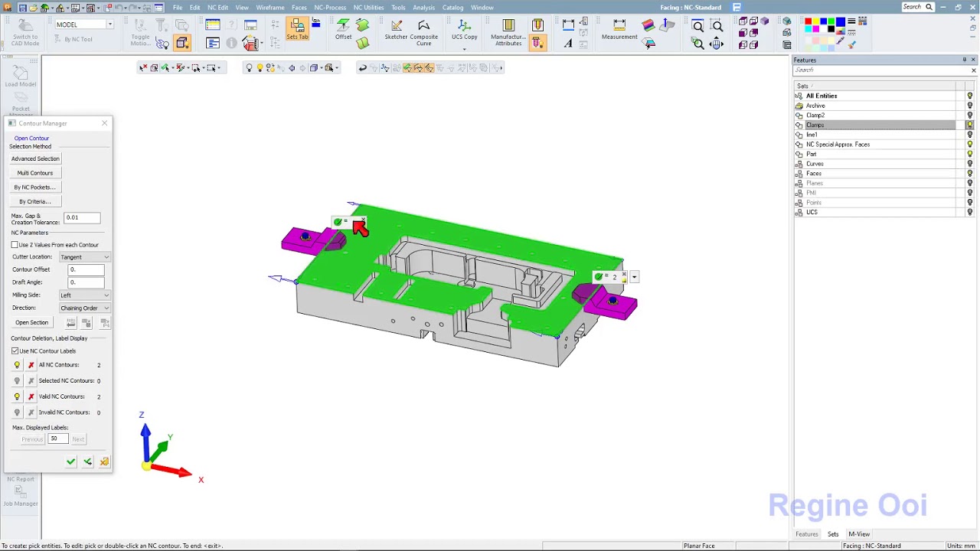Open the File menu
Screen dimensions: 980x551
178,8
